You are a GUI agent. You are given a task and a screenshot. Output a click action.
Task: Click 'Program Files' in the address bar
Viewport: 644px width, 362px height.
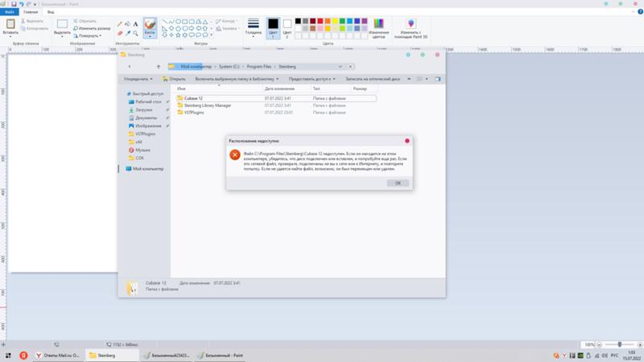pyautogui.click(x=259, y=67)
